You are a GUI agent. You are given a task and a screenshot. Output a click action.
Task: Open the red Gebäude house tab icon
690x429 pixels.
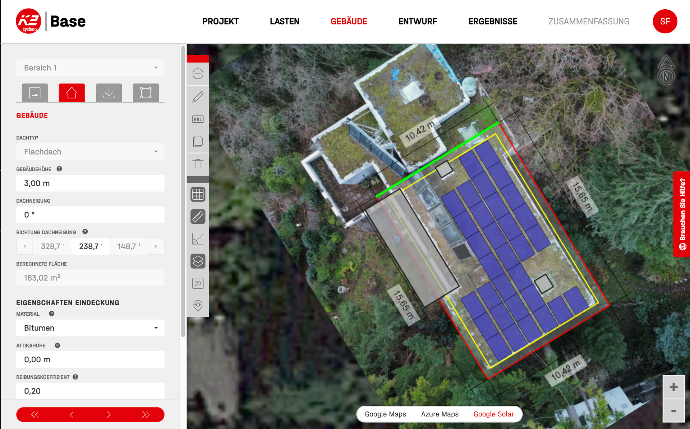click(x=72, y=93)
